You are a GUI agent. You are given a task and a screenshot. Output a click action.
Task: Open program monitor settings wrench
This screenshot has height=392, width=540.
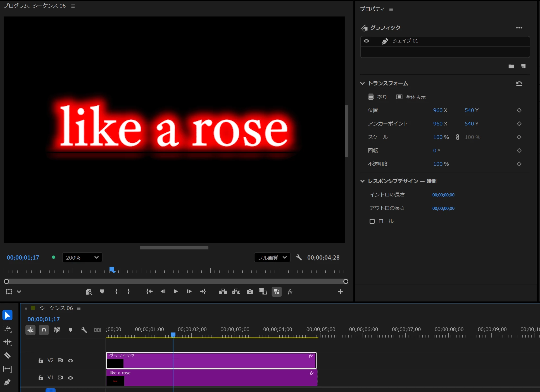[x=299, y=257]
